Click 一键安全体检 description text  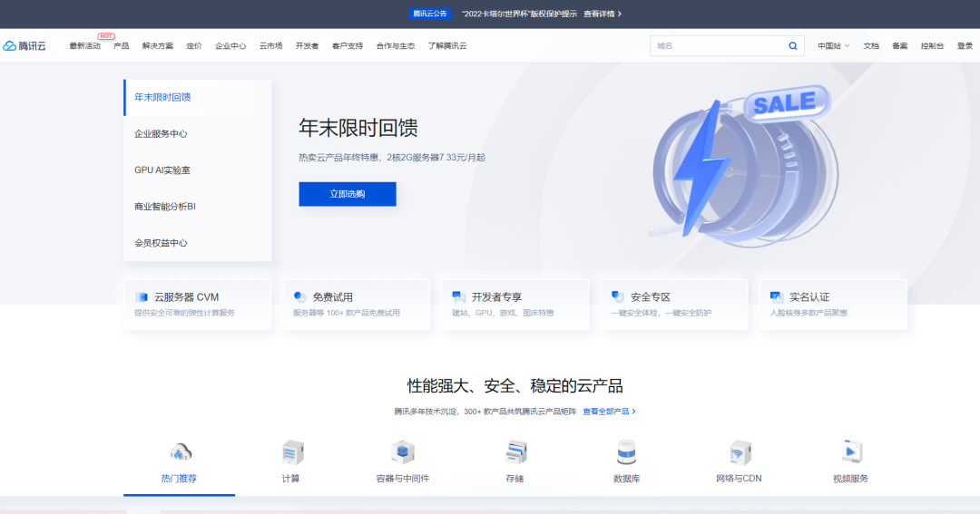coord(661,313)
